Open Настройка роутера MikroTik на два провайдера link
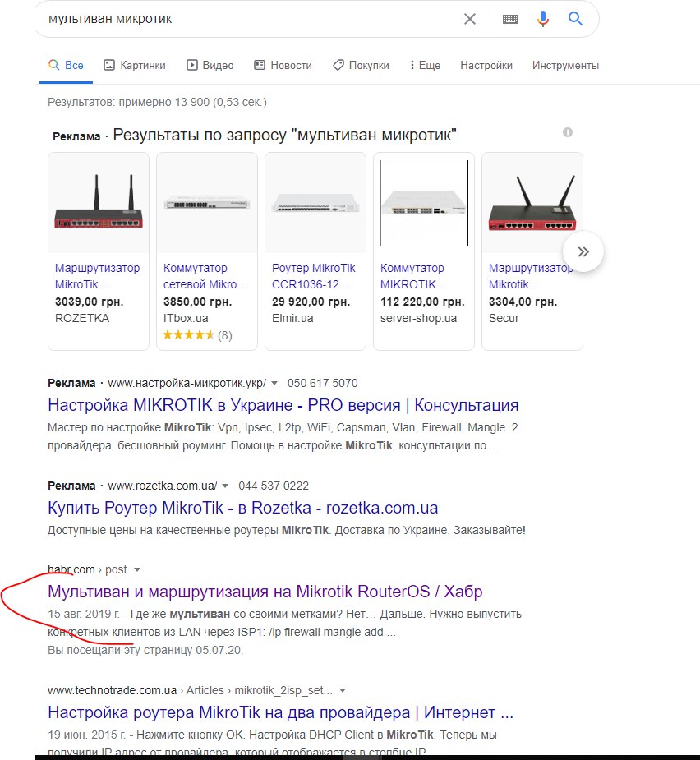This screenshot has width=700, height=760. (x=280, y=712)
